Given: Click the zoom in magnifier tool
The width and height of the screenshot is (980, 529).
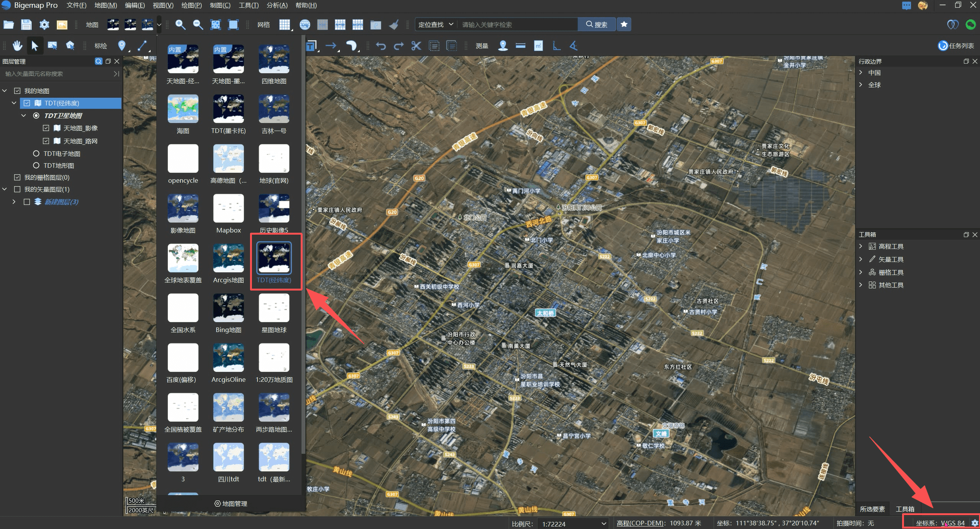Looking at the screenshot, I should (x=180, y=24).
